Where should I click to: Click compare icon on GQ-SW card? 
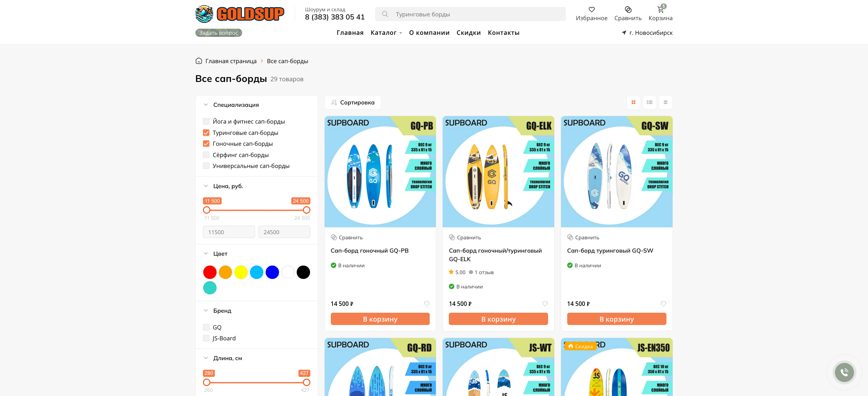(570, 237)
